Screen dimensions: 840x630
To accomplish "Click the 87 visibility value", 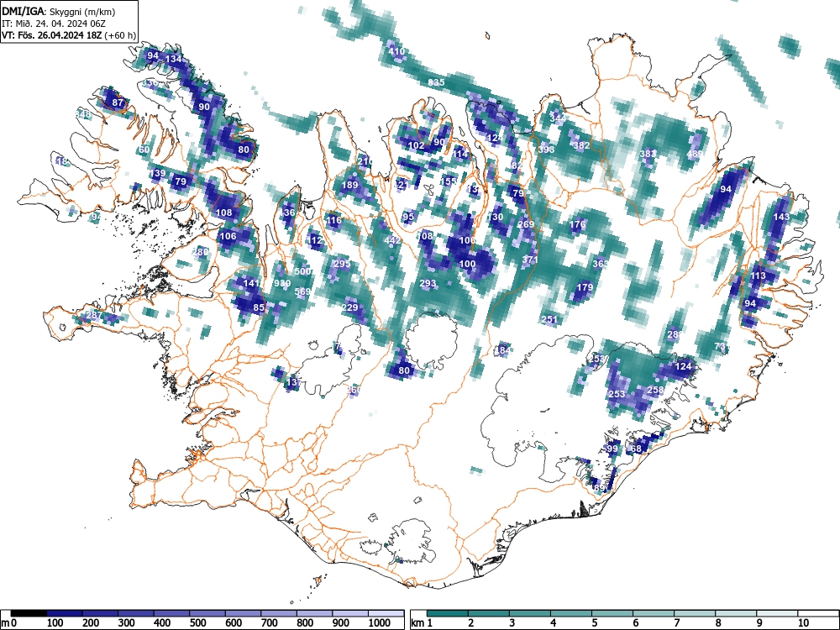I will pos(118,102).
